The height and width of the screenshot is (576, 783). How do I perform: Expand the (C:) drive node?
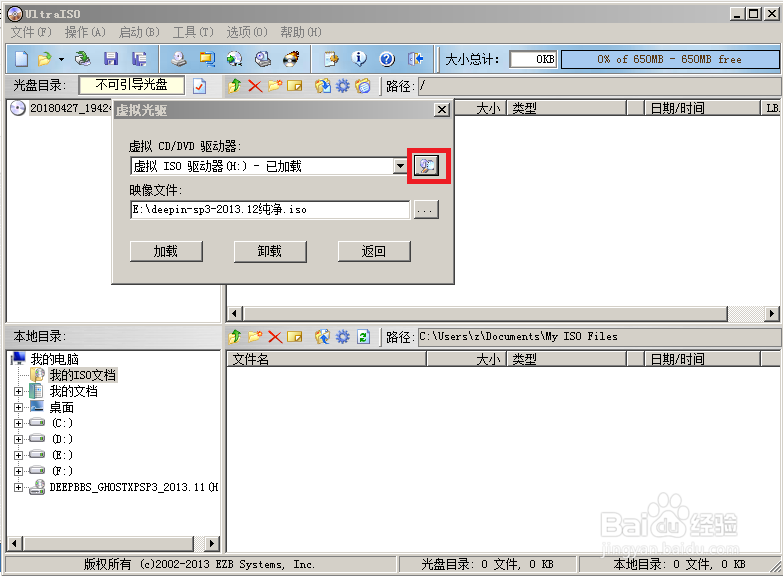[18, 423]
